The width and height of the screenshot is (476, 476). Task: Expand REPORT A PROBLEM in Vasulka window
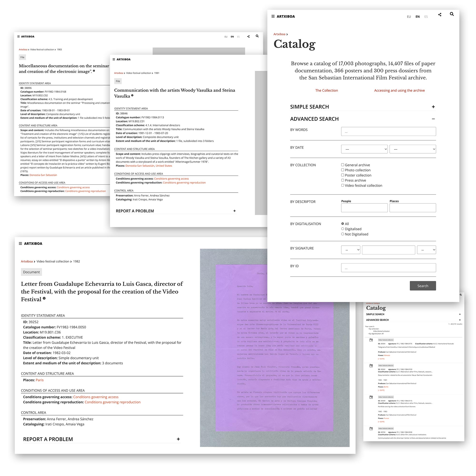tap(235, 211)
